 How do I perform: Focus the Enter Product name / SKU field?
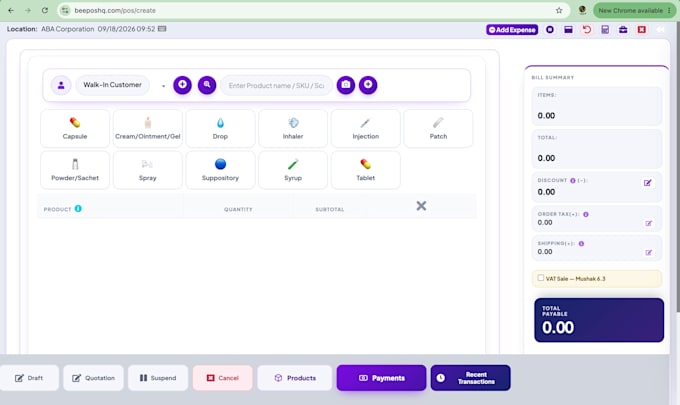pyautogui.click(x=276, y=85)
